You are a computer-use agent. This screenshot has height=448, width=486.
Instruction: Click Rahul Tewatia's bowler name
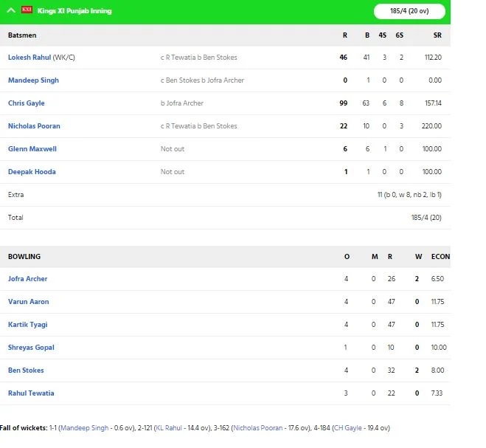[31, 393]
